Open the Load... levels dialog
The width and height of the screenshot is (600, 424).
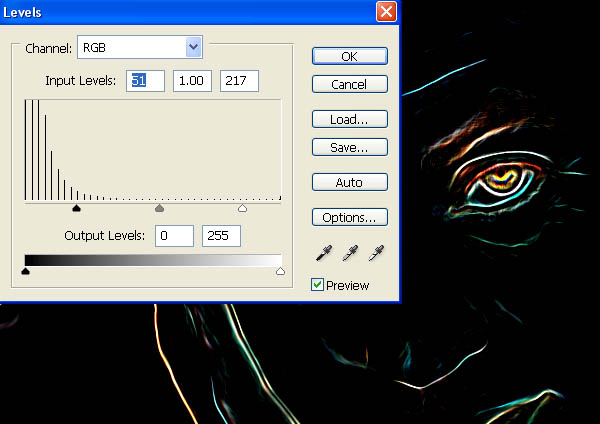(350, 119)
